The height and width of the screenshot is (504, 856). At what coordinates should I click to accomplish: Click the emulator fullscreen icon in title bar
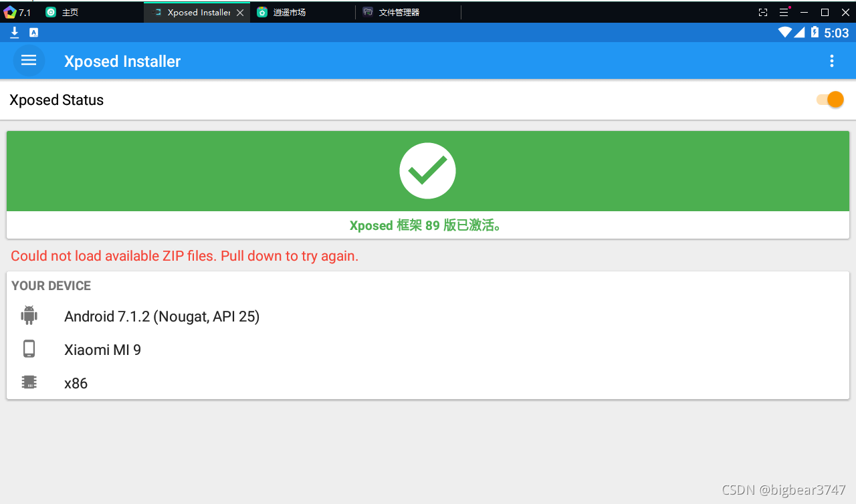click(x=763, y=12)
